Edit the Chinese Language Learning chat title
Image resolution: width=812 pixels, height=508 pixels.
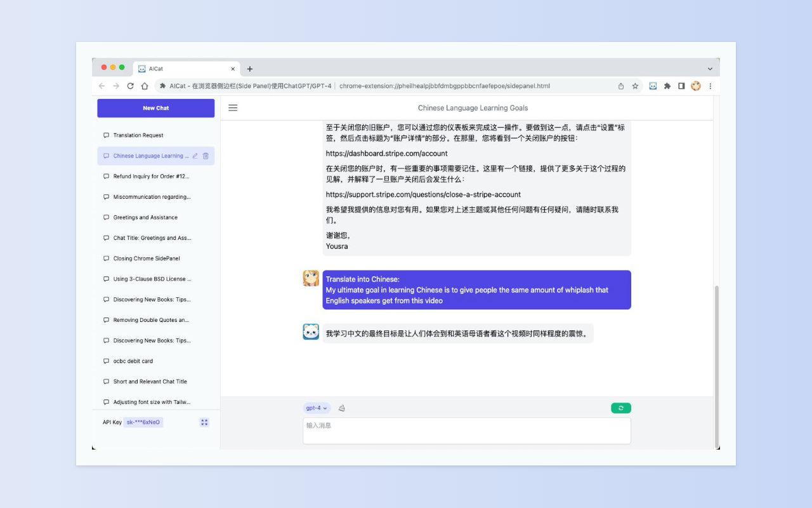click(196, 156)
